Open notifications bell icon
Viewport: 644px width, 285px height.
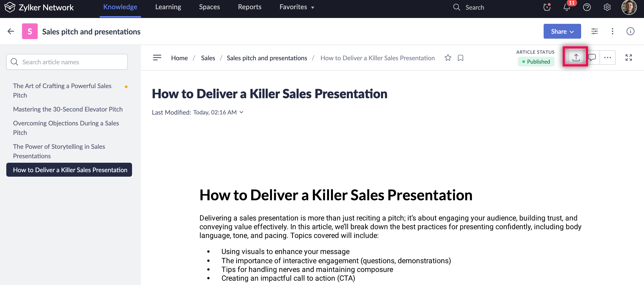(567, 7)
